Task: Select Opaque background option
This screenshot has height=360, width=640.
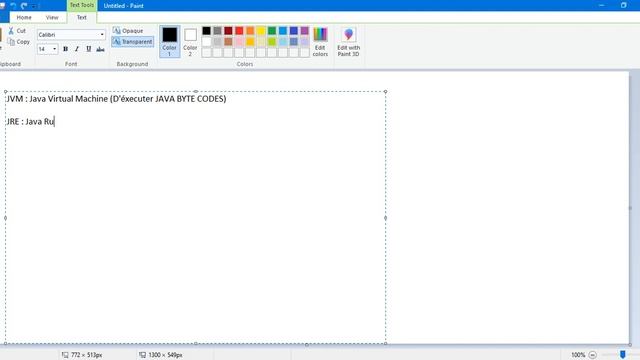Action: click(128, 31)
